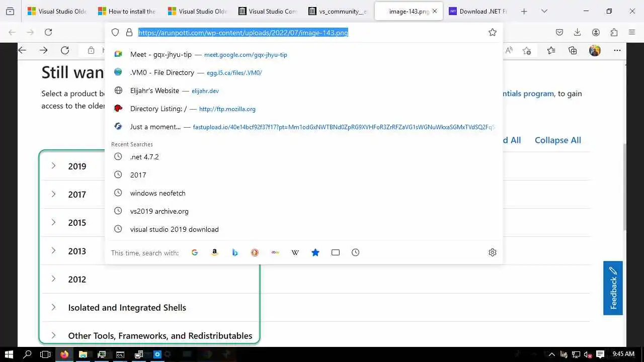The image size is (644, 362).
Task: Select the Meet - gqx-jhyu-tip suggestion
Action: 304,54
